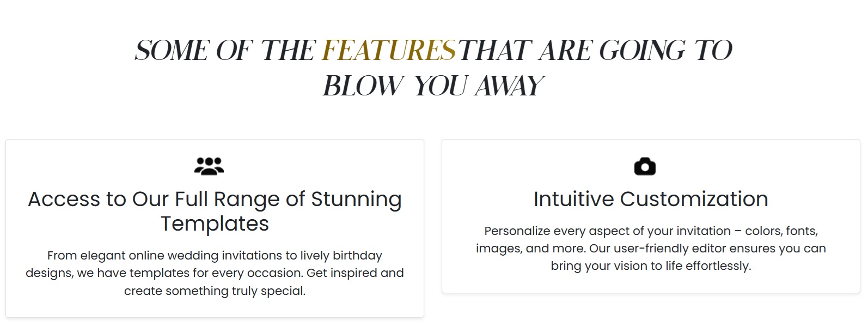Click "THAT ARE GOING TO" in the headline
Viewport: 868px width, 326px height.
pyautogui.click(x=595, y=50)
